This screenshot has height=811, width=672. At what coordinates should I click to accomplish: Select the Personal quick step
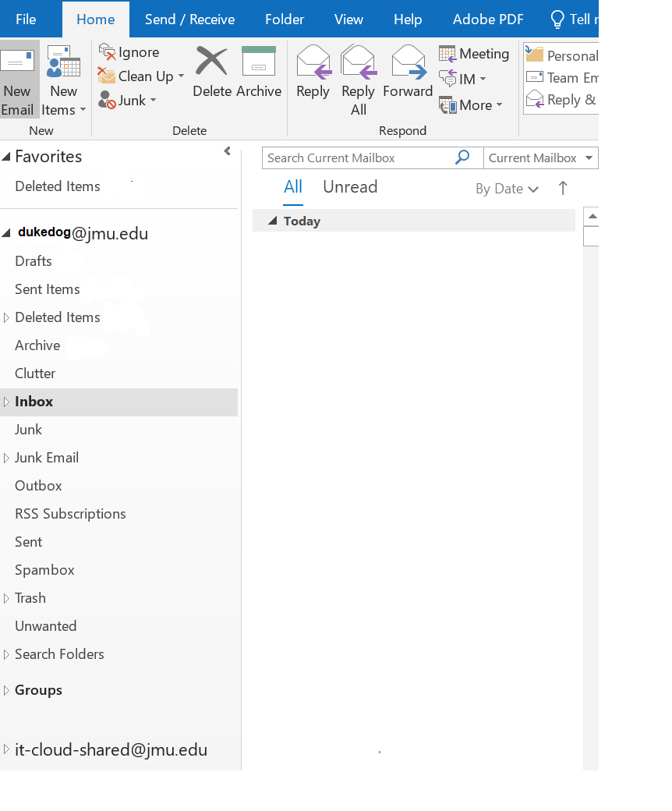[562, 55]
